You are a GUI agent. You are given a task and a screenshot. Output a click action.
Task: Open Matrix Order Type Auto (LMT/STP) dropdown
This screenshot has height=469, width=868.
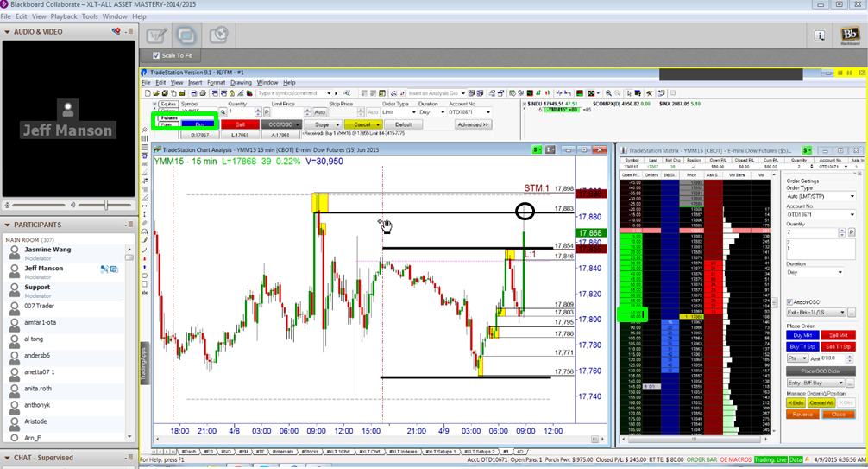[821, 196]
